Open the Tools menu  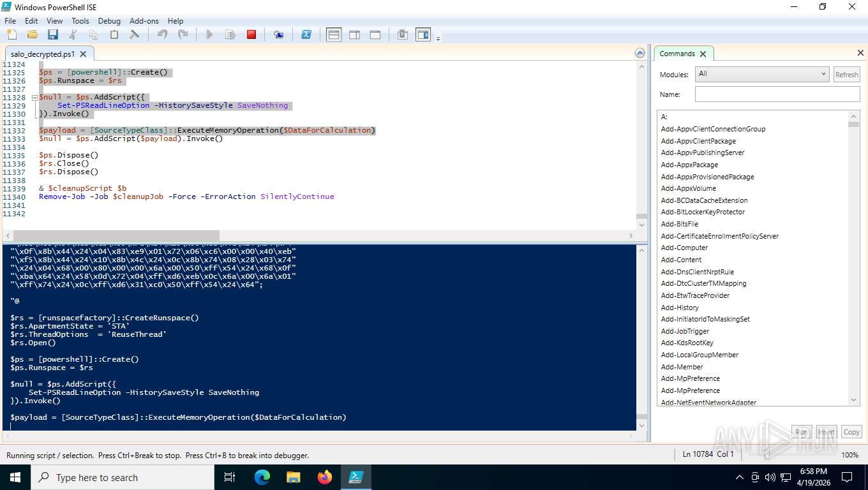80,20
